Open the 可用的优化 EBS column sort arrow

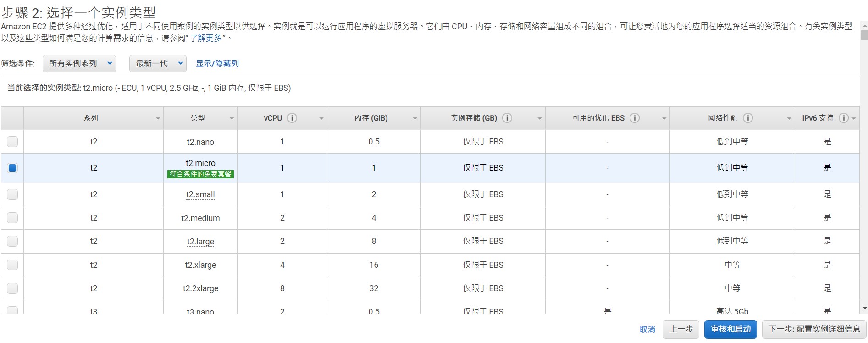tap(664, 119)
